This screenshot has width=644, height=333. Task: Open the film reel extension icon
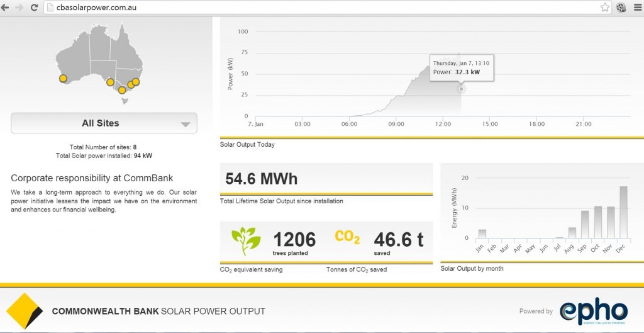click(x=621, y=7)
